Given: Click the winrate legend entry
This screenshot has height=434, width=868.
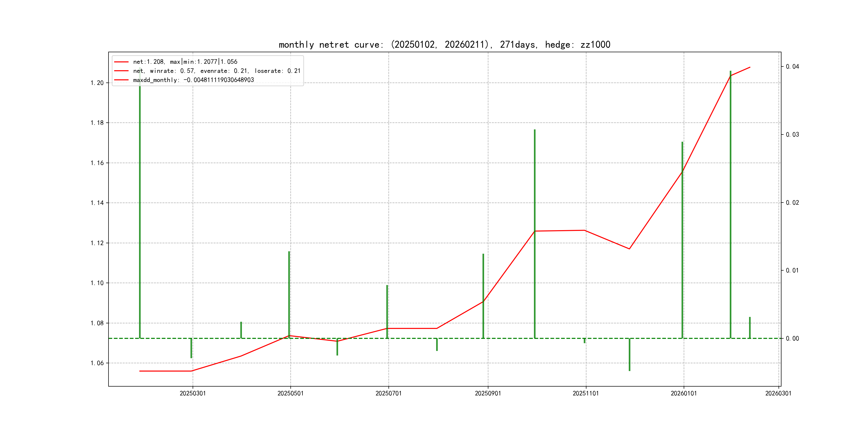Looking at the screenshot, I should pyautogui.click(x=217, y=71).
